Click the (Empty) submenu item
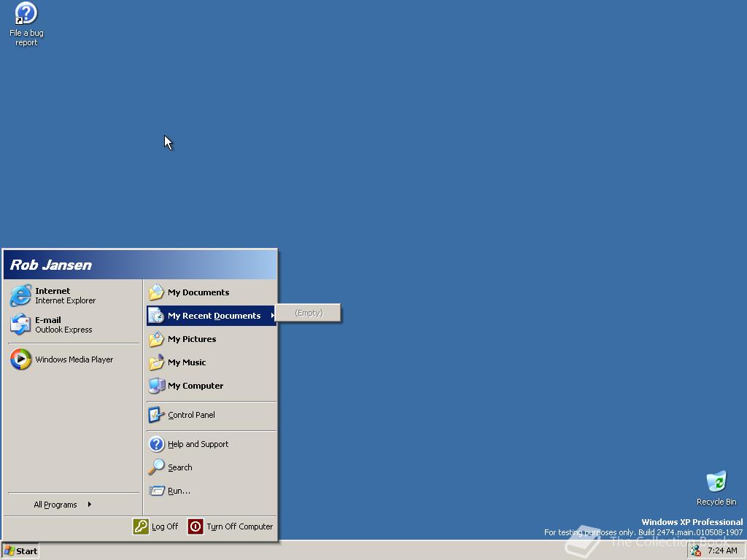The width and height of the screenshot is (747, 560). pos(309,313)
